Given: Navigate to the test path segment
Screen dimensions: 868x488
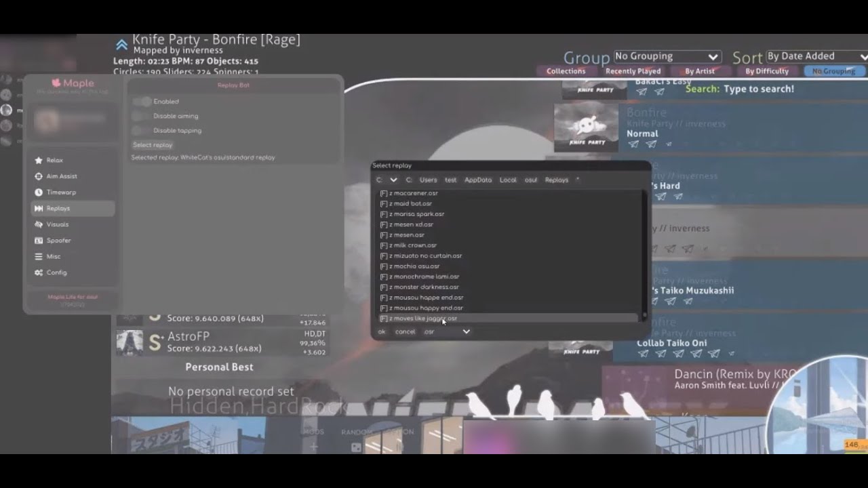Looking at the screenshot, I should 450,180.
